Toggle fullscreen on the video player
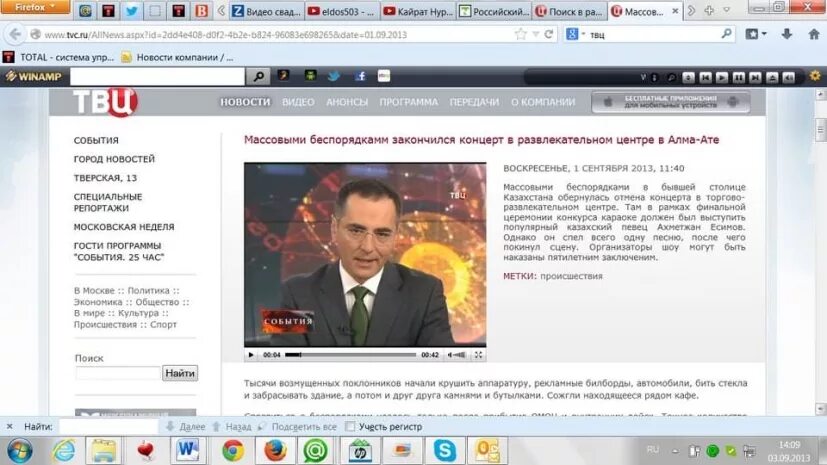Screen dimensions: 827x465 click(x=478, y=355)
